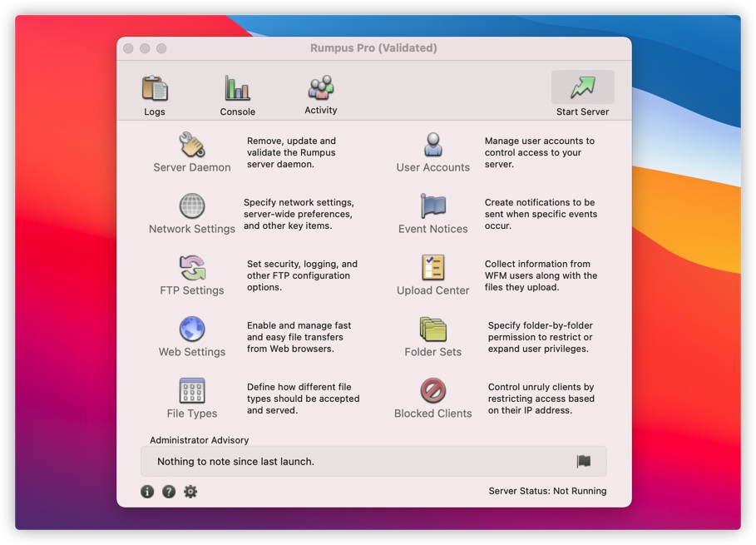Click 'Nothing to note since last launch.' message

[x=235, y=462]
